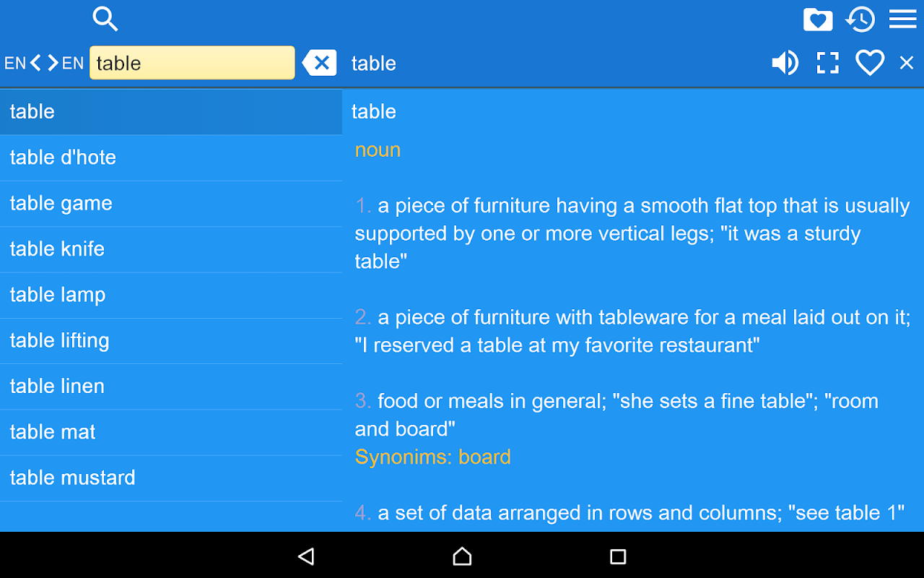
Task: Follow the 'Synonims: board' link
Action: 433,457
